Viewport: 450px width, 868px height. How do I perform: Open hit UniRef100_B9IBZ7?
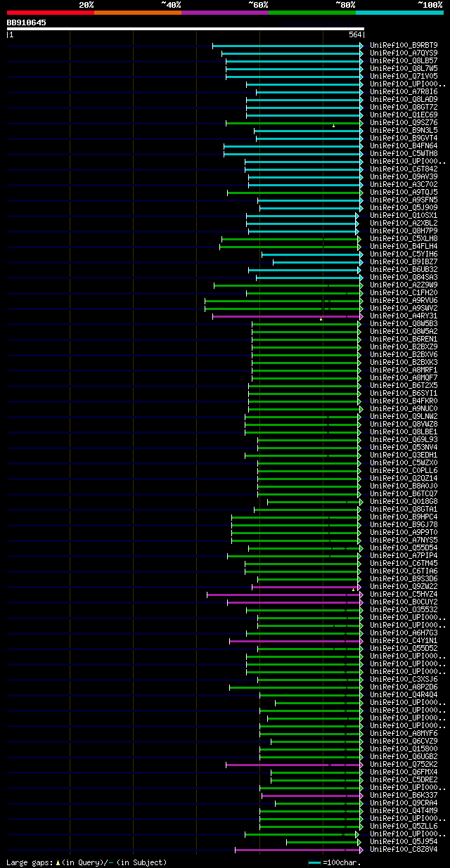[x=404, y=262]
